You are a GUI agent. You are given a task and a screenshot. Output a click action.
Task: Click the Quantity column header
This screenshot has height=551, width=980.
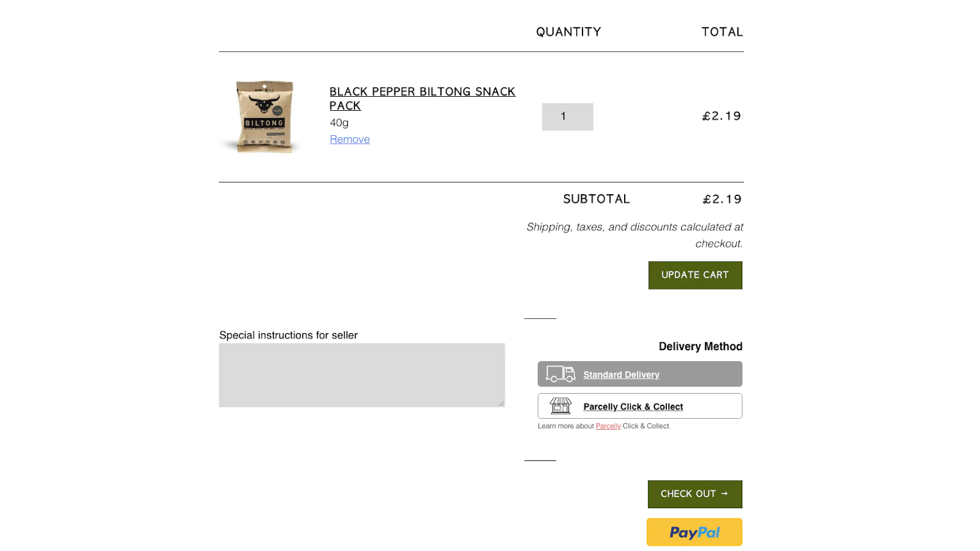[568, 32]
